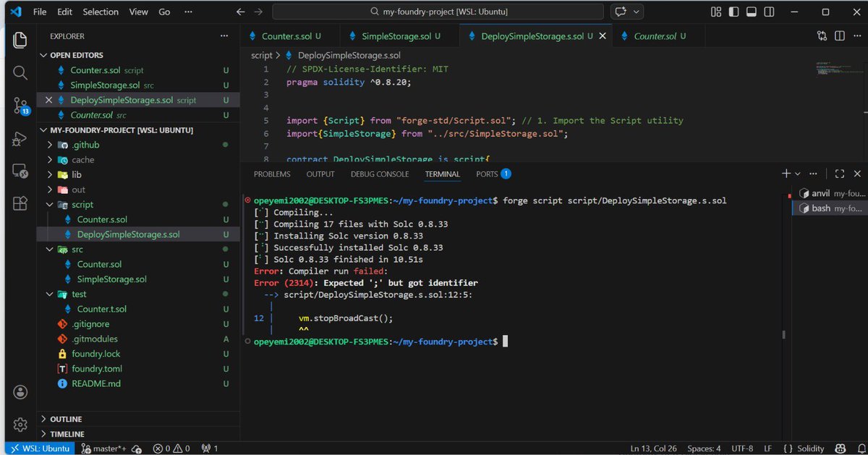Image resolution: width=868 pixels, height=455 pixels.
Task: Open the overflow menu after Go
Action: coord(189,12)
